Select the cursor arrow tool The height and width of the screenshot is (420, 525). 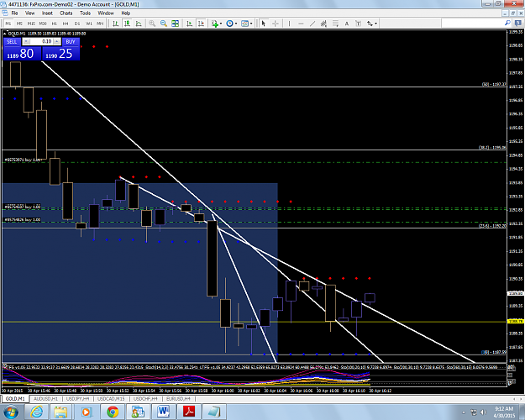click(264, 24)
